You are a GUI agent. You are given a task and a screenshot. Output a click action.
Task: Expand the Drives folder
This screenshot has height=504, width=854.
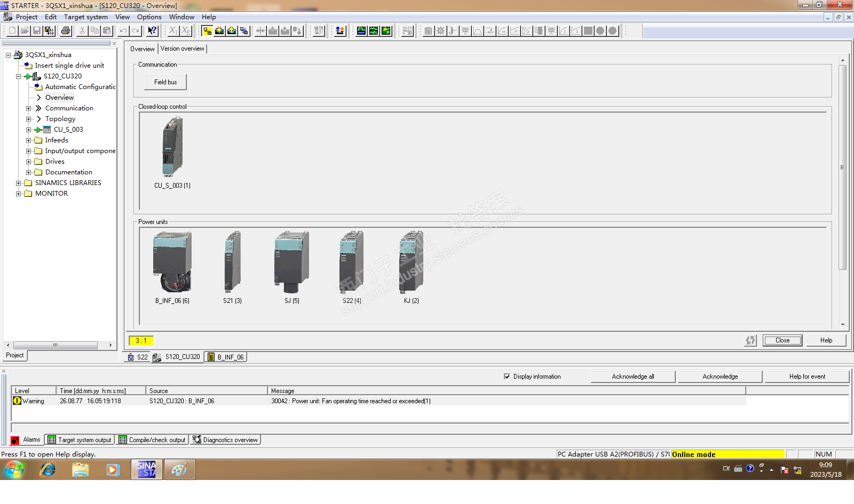tap(29, 162)
